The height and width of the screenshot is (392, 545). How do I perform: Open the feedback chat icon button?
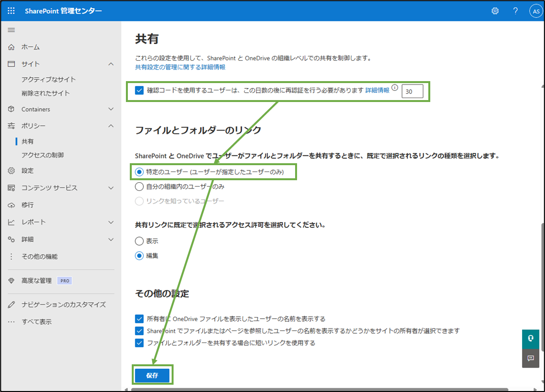pos(531,358)
